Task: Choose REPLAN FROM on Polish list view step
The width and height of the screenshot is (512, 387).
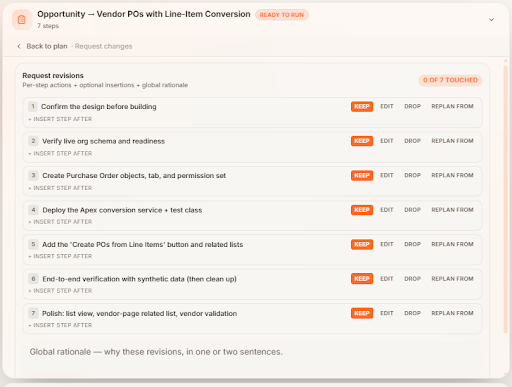Action: tap(452, 313)
